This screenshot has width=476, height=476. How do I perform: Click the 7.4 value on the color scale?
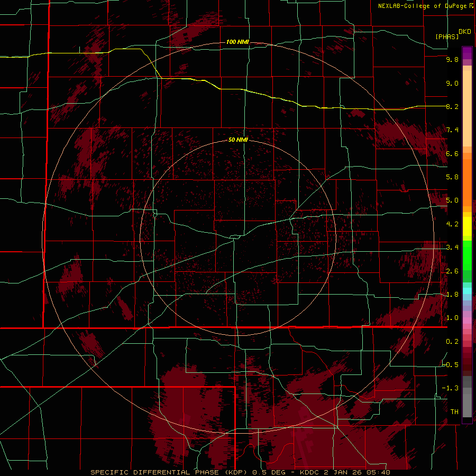coord(452,130)
